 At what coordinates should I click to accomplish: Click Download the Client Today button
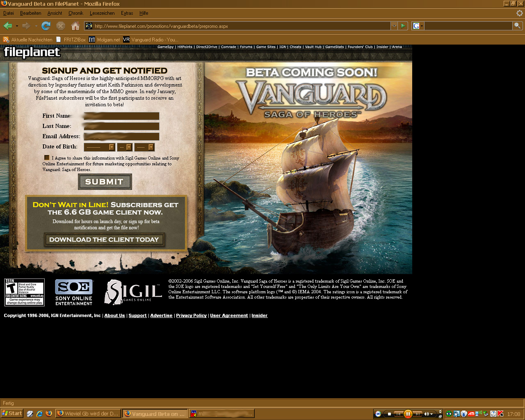click(104, 240)
